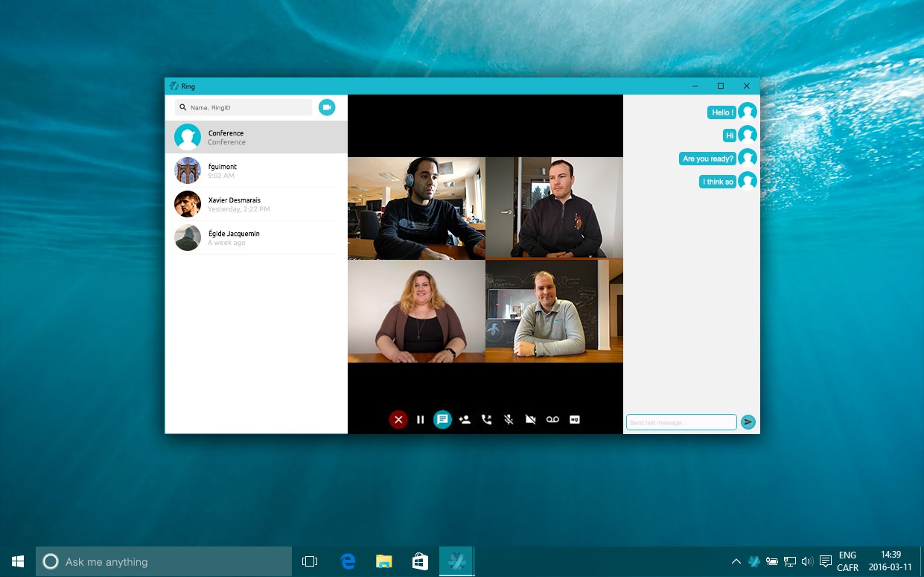The image size is (924, 577).
Task: Click the Send text message input box
Action: [x=681, y=422]
